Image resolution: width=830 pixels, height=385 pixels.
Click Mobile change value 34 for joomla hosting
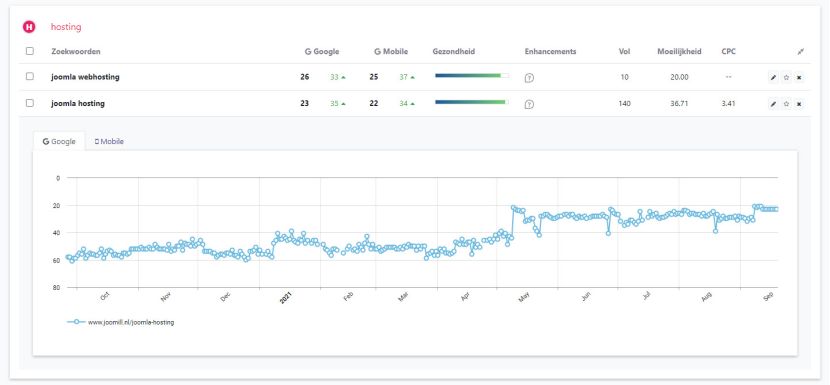403,104
